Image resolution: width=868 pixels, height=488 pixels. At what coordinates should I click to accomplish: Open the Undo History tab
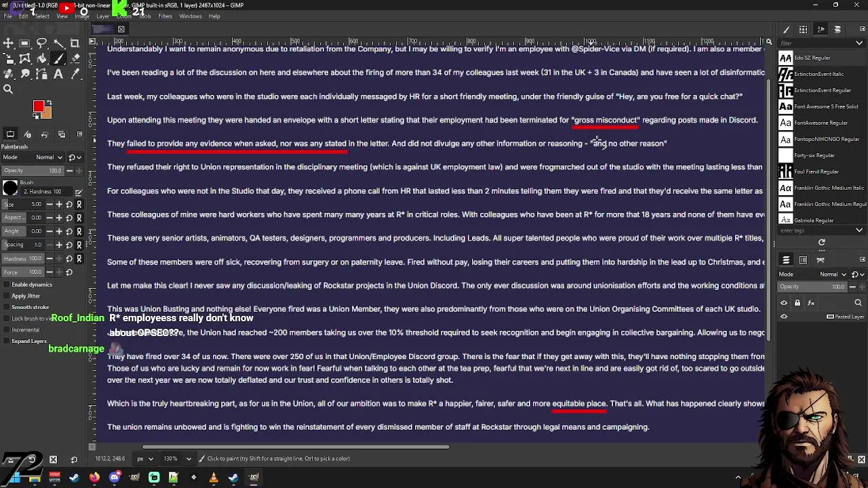[x=45, y=134]
